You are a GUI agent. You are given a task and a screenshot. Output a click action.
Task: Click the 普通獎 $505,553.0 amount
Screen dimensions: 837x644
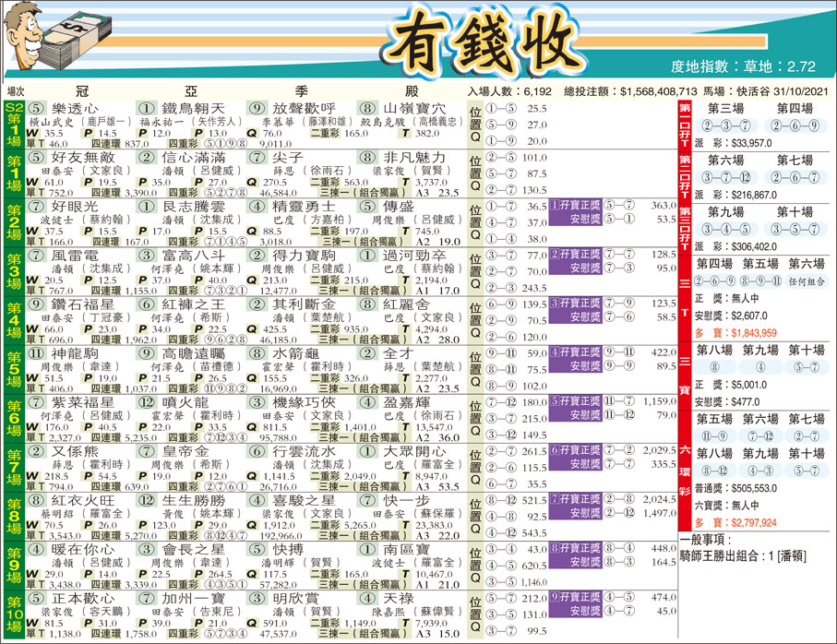coord(735,488)
